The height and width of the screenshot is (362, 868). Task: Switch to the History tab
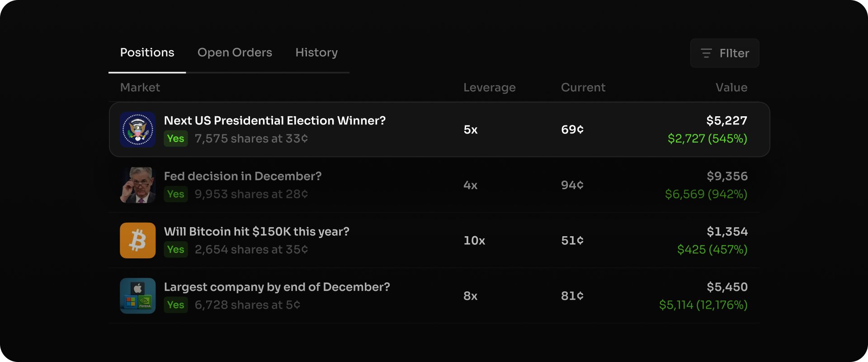point(316,52)
